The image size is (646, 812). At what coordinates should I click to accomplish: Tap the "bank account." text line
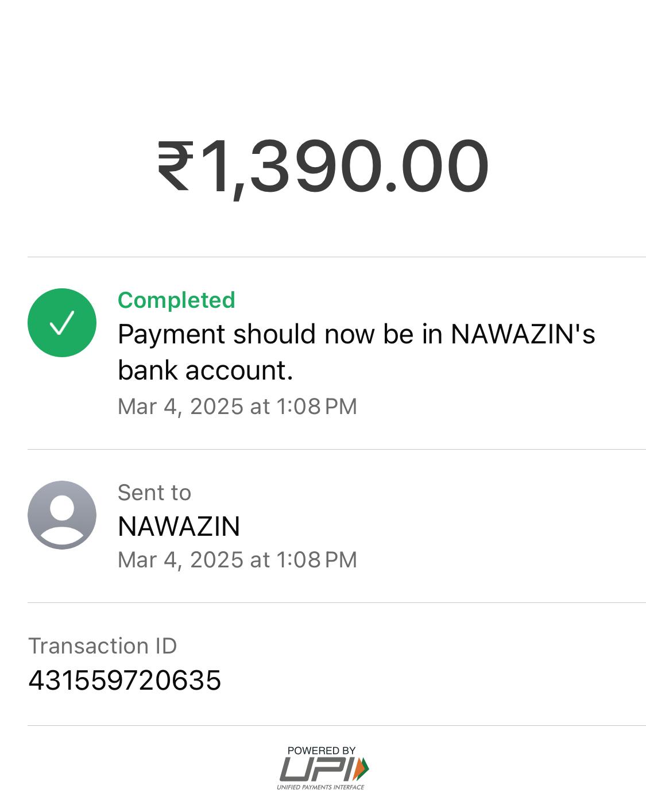(x=205, y=370)
